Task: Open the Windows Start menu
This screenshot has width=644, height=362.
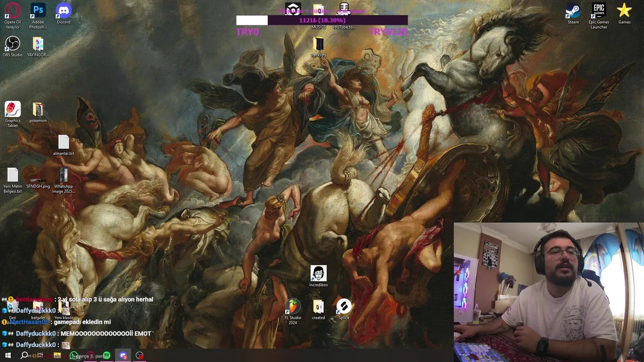Action: coord(8,355)
